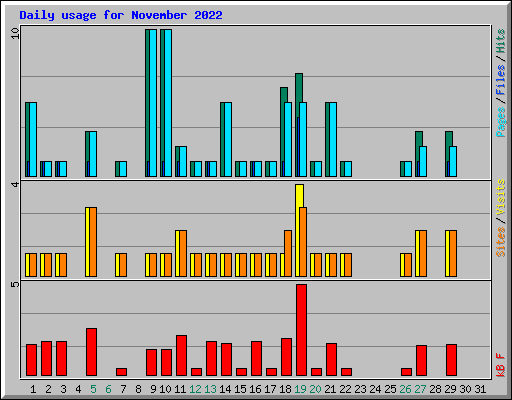This screenshot has width=512, height=400.
Task: Click the tall cyan hits bar for day 10
Action: point(168,103)
